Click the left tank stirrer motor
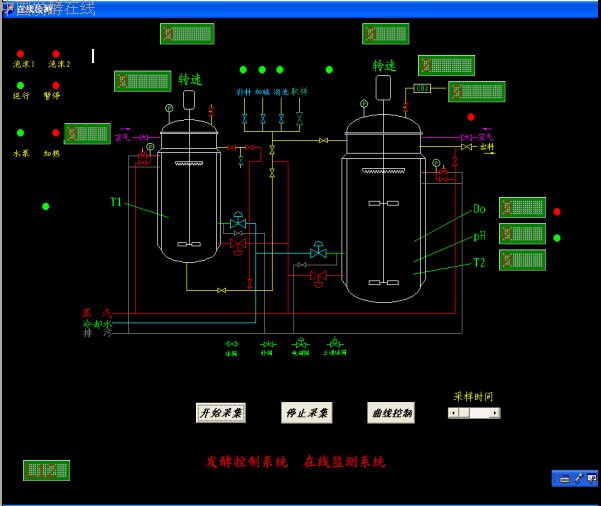The image size is (601, 506). pos(188,98)
